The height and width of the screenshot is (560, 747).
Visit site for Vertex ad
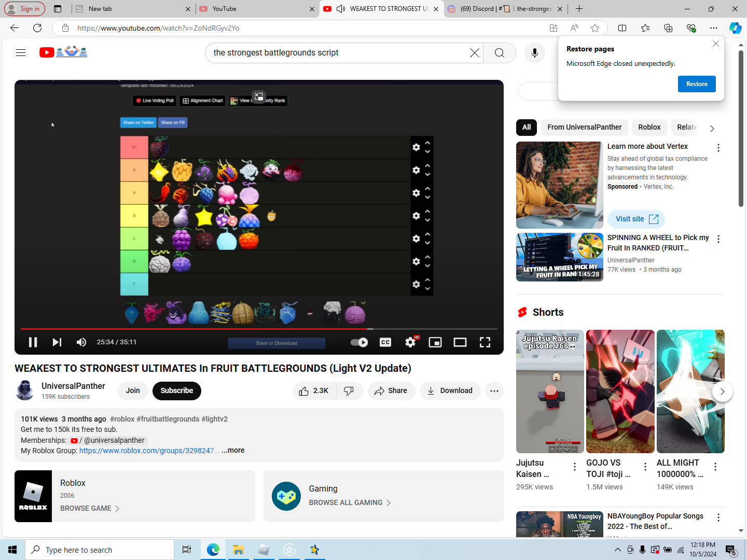(637, 219)
